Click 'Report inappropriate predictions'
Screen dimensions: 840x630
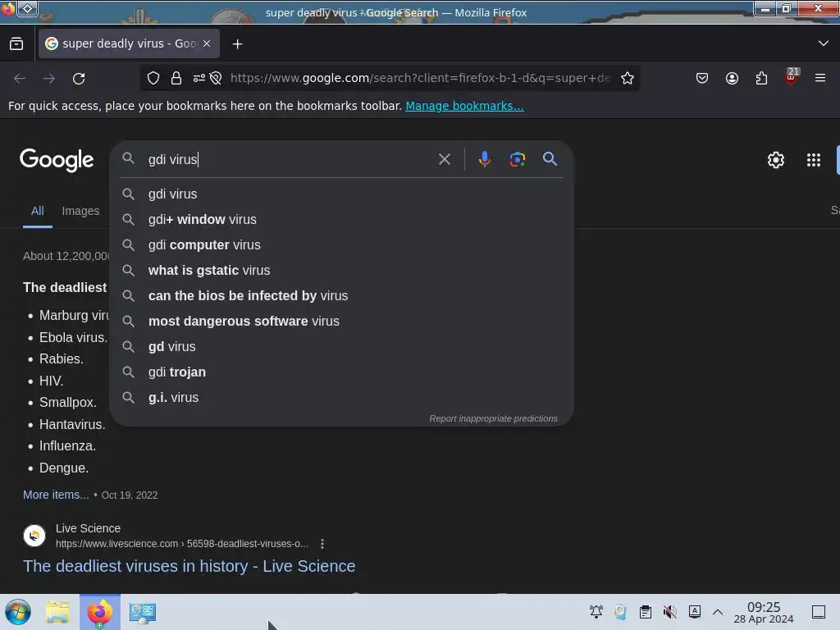(493, 418)
